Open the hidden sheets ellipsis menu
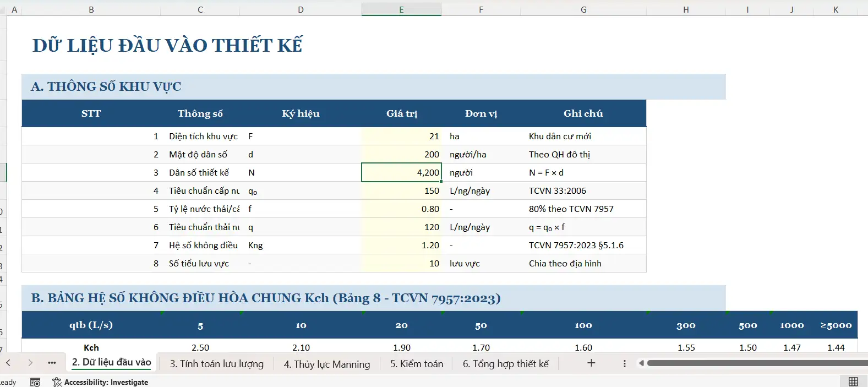The height and width of the screenshot is (387, 868). 52,363
